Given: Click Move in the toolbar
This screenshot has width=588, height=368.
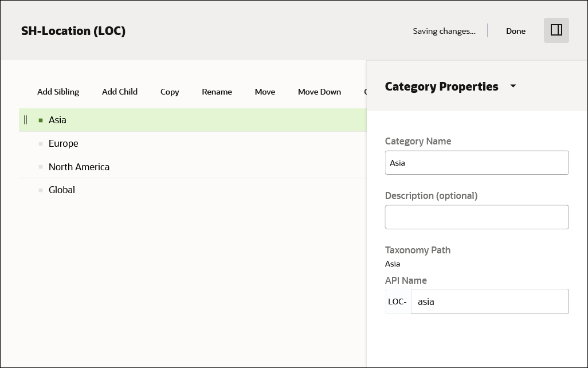Looking at the screenshot, I should pos(265,92).
